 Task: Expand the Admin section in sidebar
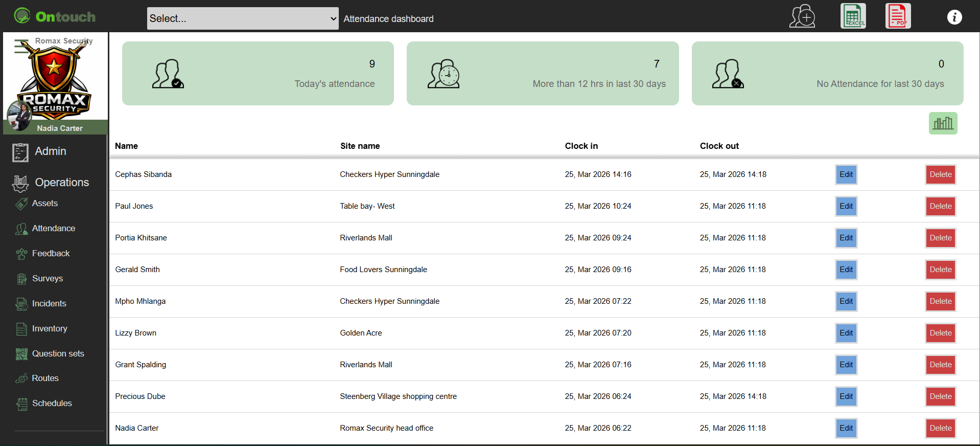coord(50,151)
